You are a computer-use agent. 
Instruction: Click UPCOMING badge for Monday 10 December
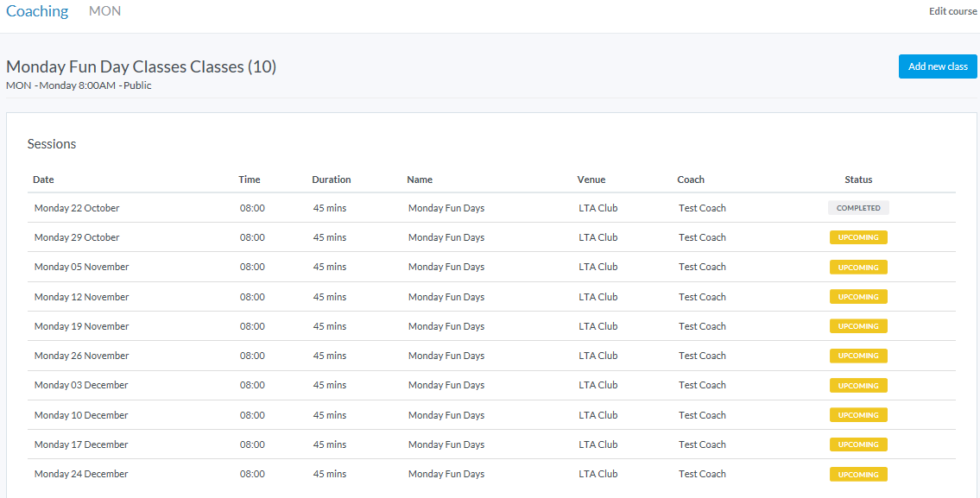pos(857,415)
